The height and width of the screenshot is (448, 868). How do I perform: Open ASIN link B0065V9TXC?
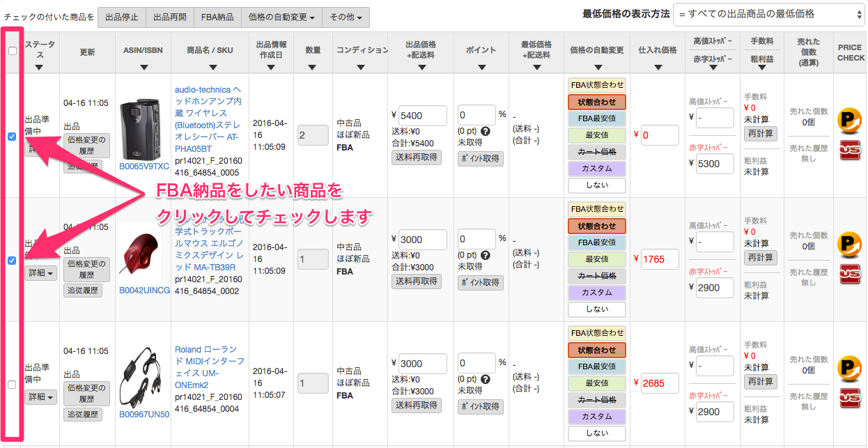(144, 167)
